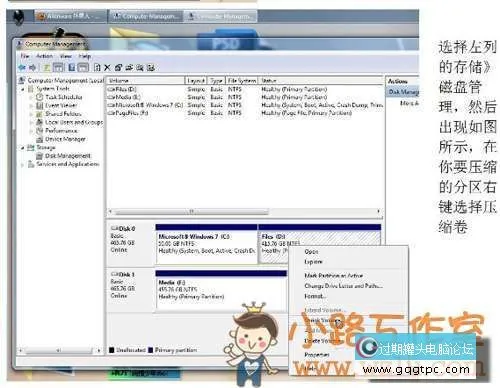Click the Help toolbar icon
Image resolution: width=500 pixels, height=388 pixels.
coord(72,68)
